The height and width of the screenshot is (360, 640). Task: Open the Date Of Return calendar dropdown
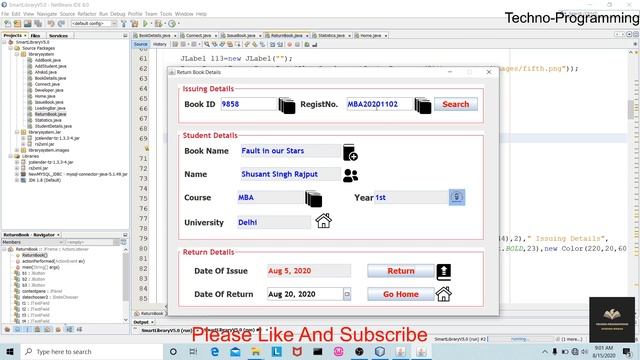[347, 294]
